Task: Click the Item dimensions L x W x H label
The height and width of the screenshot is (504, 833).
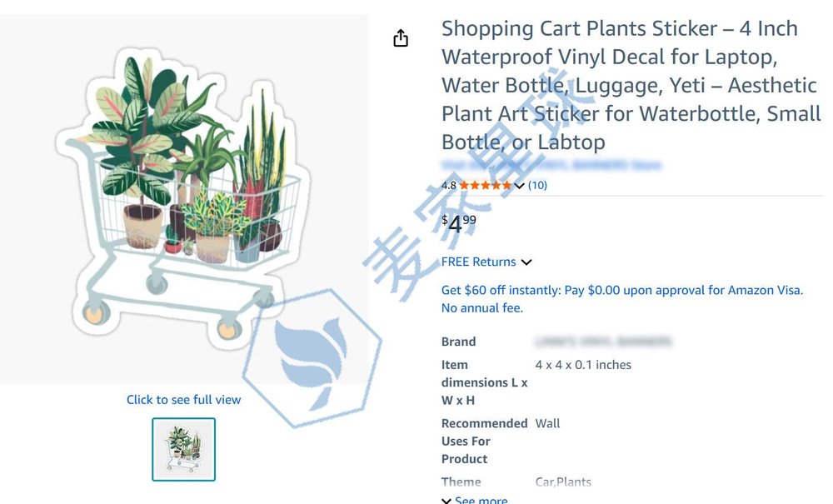Action: pyautogui.click(x=484, y=382)
